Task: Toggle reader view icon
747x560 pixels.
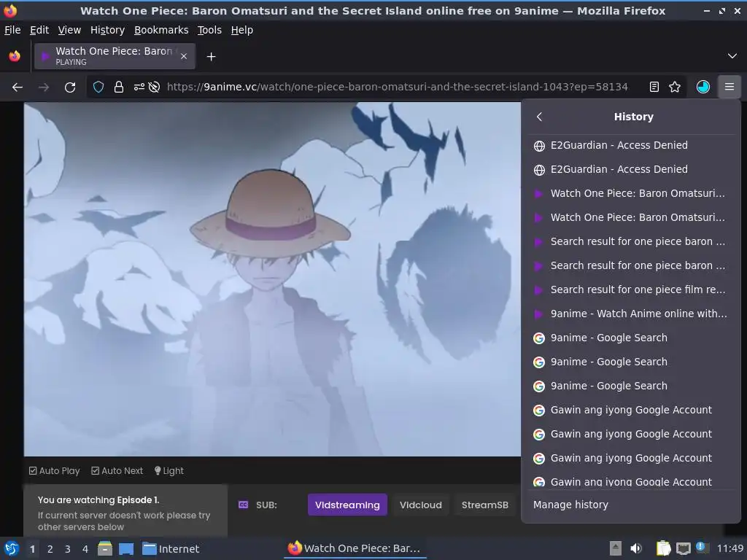Action: coord(654,87)
